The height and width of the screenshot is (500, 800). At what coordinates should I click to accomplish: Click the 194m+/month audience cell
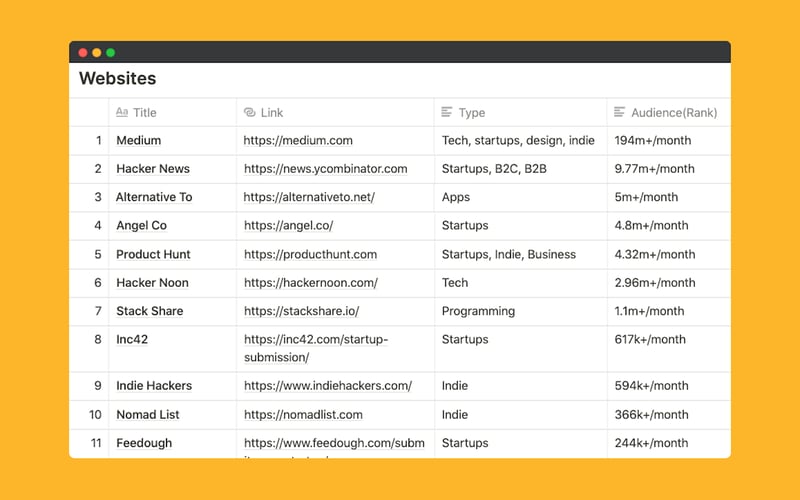pyautogui.click(x=669, y=140)
